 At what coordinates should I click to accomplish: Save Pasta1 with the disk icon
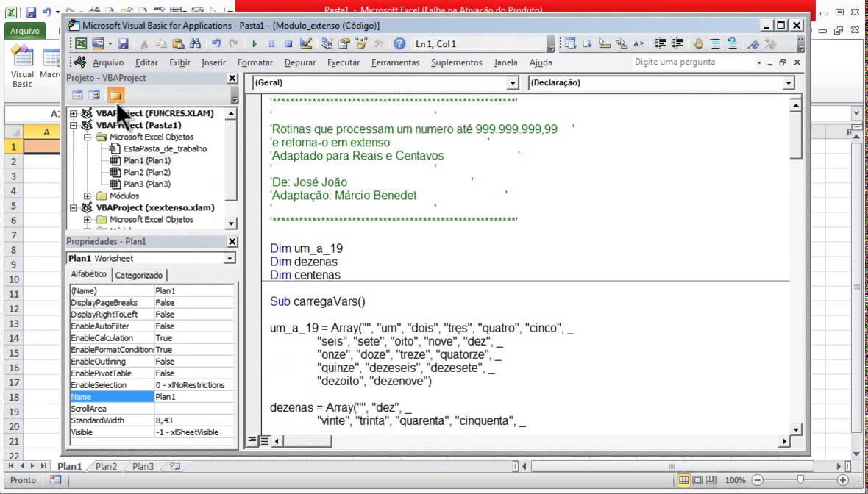pos(124,43)
